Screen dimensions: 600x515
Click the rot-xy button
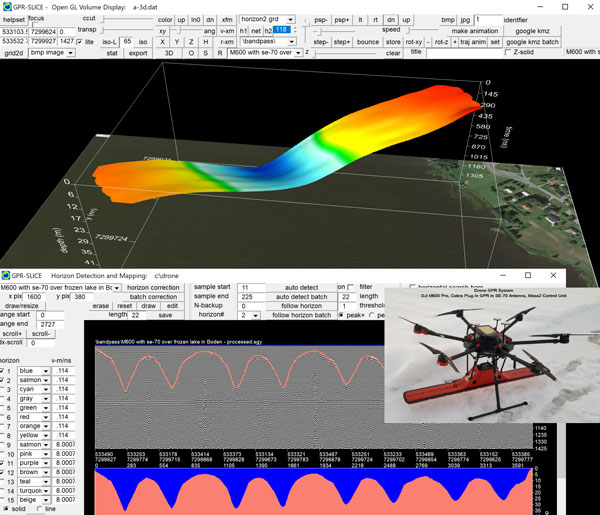coord(412,42)
